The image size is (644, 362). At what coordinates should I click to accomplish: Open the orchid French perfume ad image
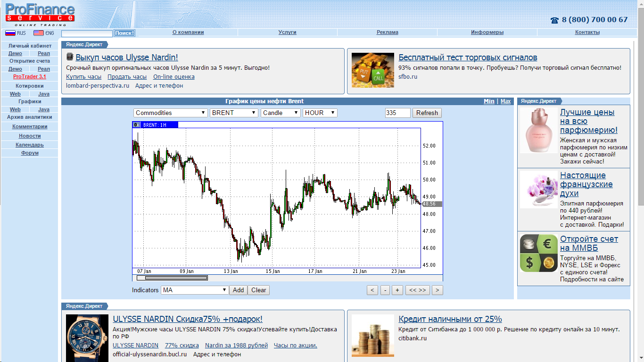pos(538,189)
